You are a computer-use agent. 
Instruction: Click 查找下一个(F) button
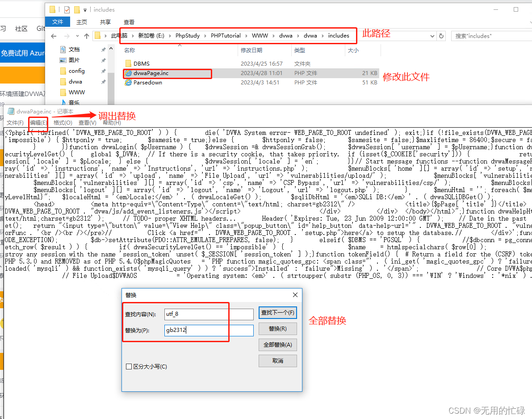[x=277, y=313]
